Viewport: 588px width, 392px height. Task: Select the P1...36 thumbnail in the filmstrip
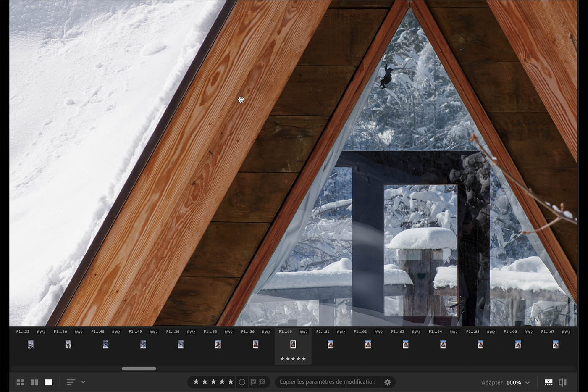[x=68, y=345]
